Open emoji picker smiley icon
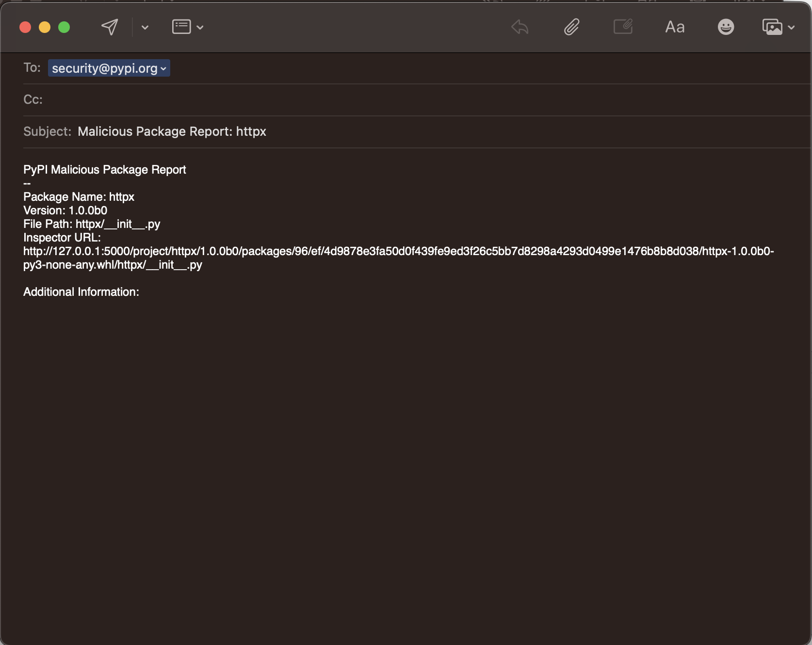This screenshot has width=812, height=645. 726,27
